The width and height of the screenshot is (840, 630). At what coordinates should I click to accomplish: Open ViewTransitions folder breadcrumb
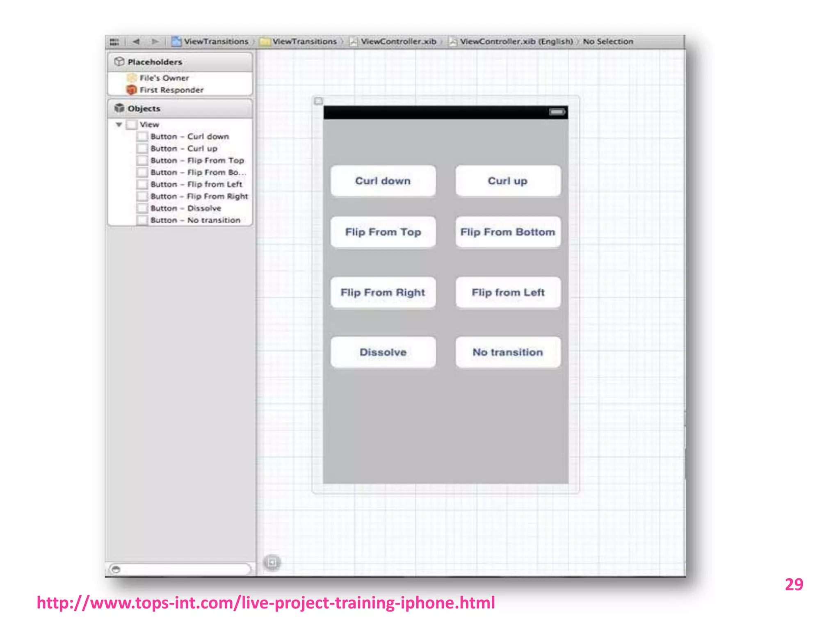[x=299, y=41]
